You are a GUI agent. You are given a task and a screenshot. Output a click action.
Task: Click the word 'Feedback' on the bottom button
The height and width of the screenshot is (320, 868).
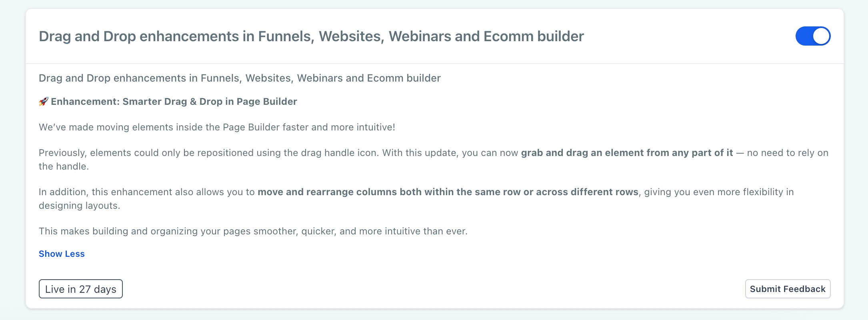[x=804, y=289]
